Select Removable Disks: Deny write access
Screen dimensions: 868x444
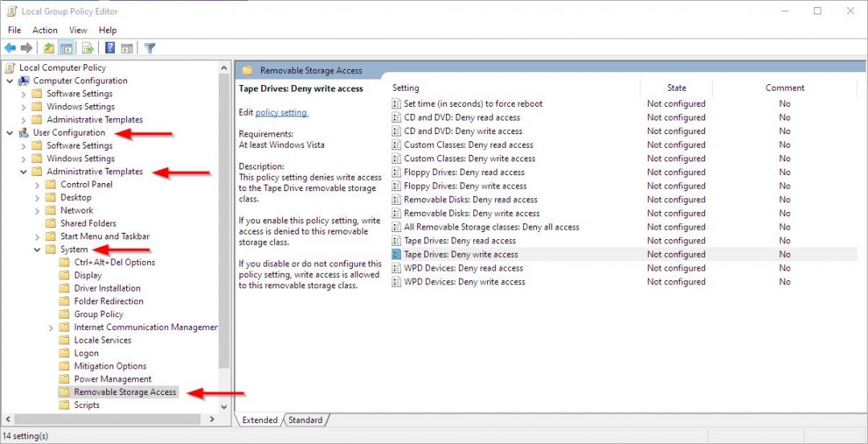click(x=472, y=213)
